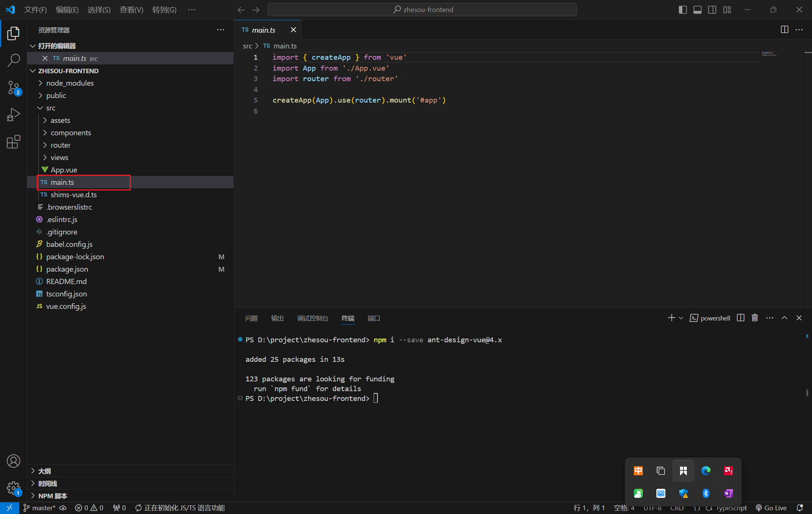Open Microsoft Edge from system tray
812x514 pixels.
(x=706, y=471)
